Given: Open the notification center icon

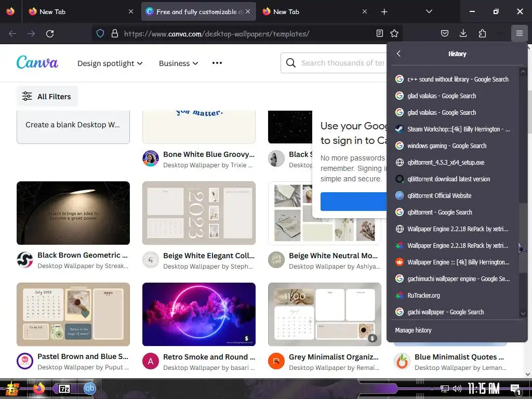Looking at the screenshot, I should click(x=516, y=389).
